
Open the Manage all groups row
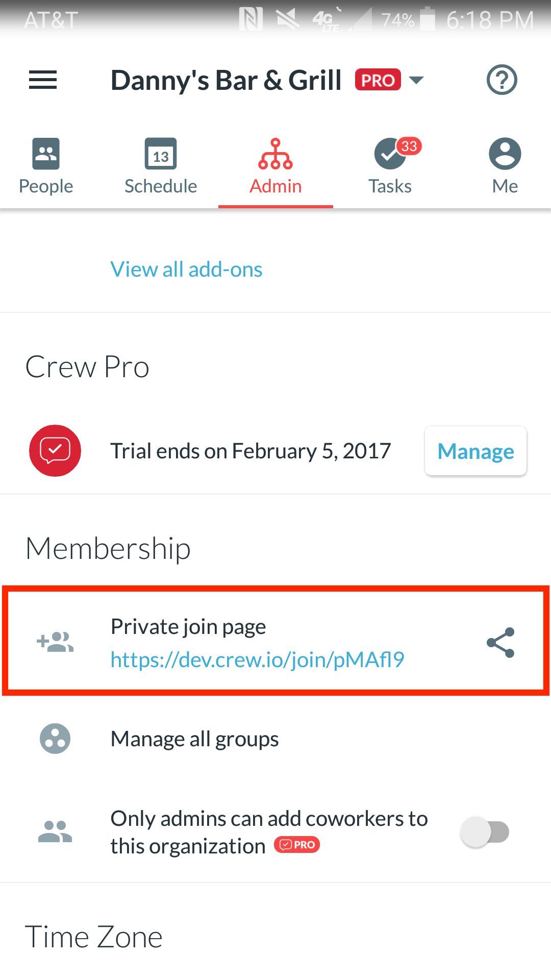pyautogui.click(x=275, y=739)
